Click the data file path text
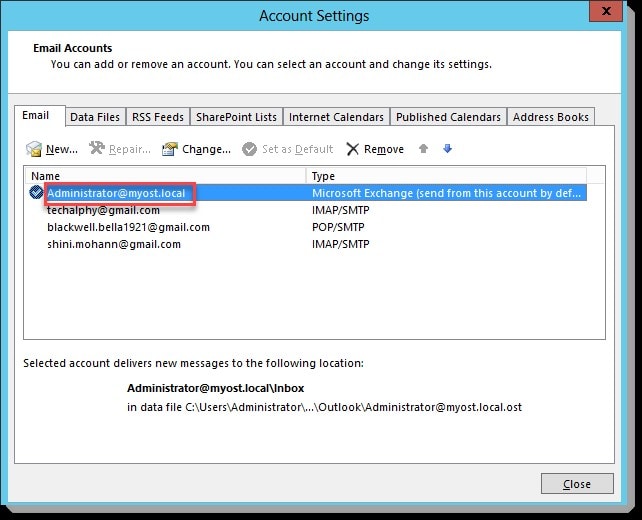 [325, 407]
